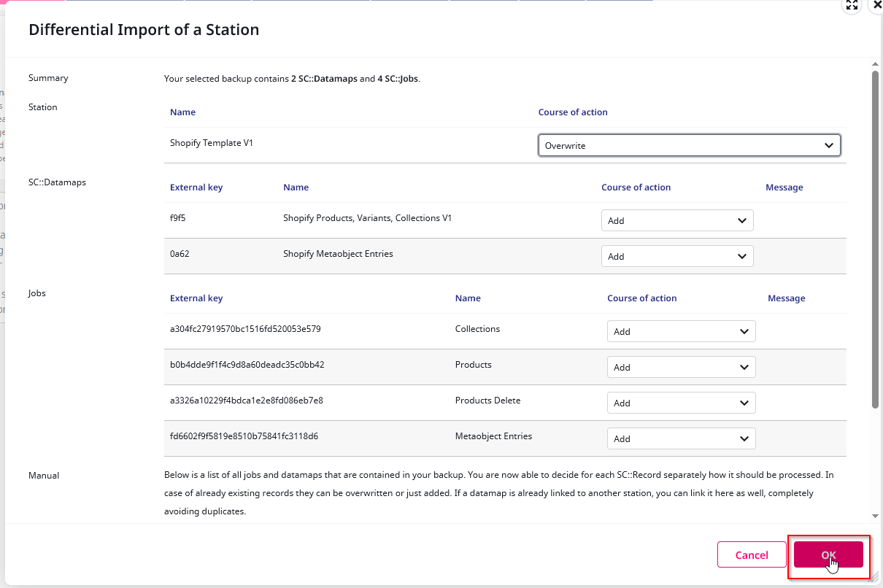This screenshot has height=588, width=883.
Task: Click the job key 'a3326a10229f4bdca1e2e8fd086eb7e8'
Action: point(246,401)
